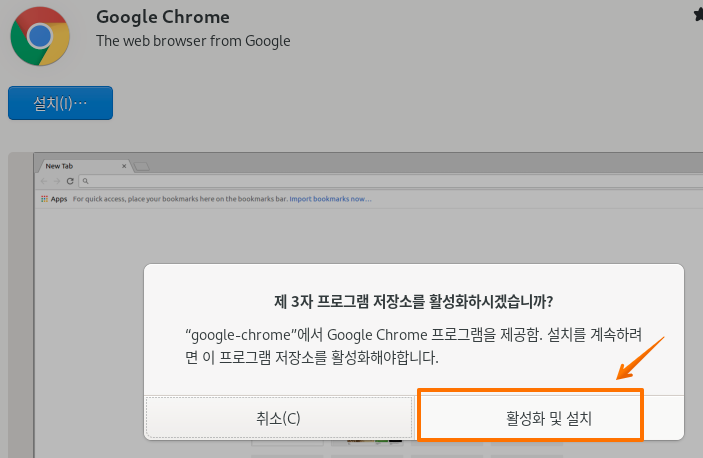The width and height of the screenshot is (703, 458).
Task: Click 'Import bookmarks now...' link in preview
Action: [330, 199]
